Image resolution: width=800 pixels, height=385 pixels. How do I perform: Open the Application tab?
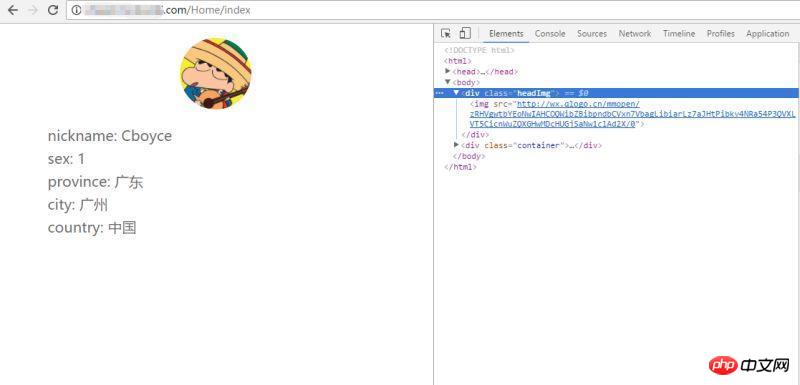click(767, 34)
